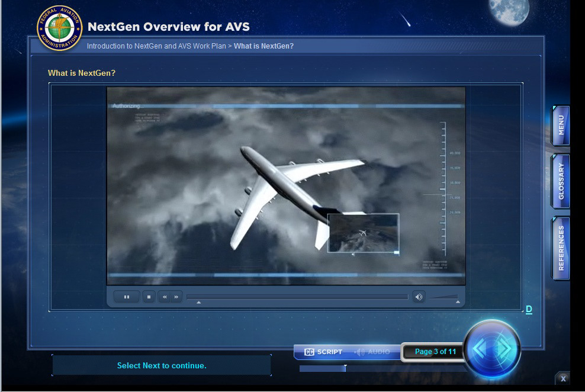585x392 pixels.
Task: Open the GLOSSARY side tab
Action: click(x=561, y=181)
